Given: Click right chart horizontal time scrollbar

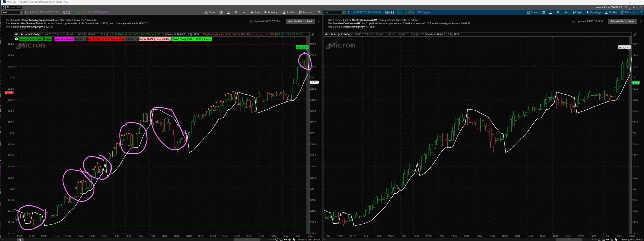Looking at the screenshot, I should click(x=569, y=239).
